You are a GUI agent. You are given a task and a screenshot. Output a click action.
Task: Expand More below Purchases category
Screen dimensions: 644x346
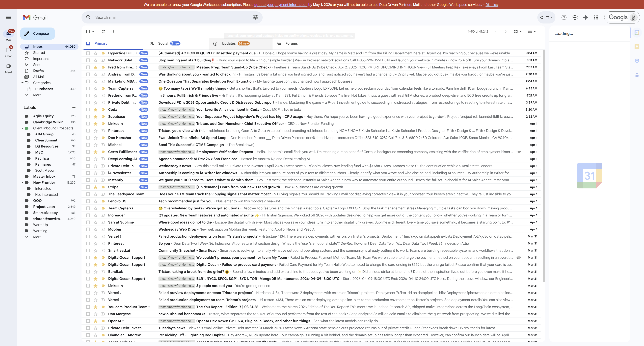pos(37,95)
